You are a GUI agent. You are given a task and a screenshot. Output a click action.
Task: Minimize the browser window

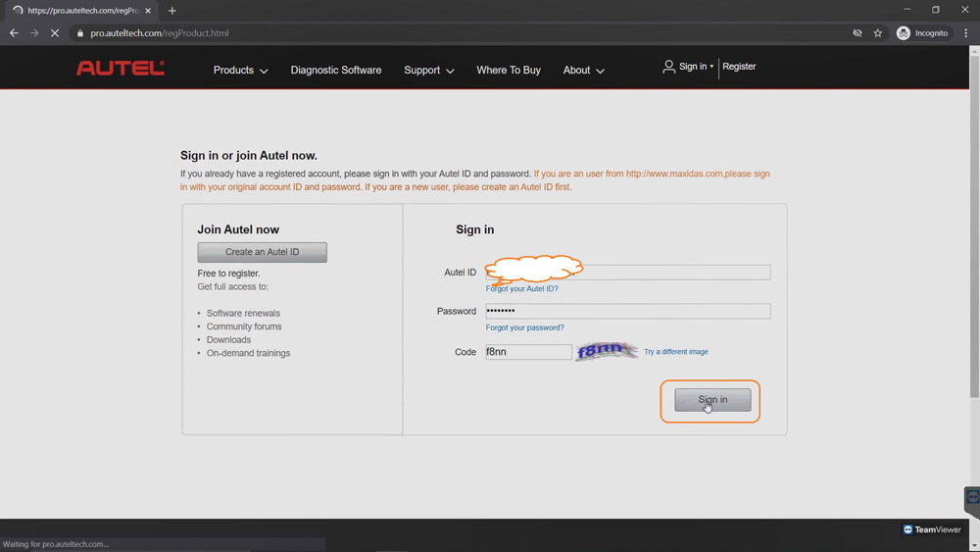906,10
